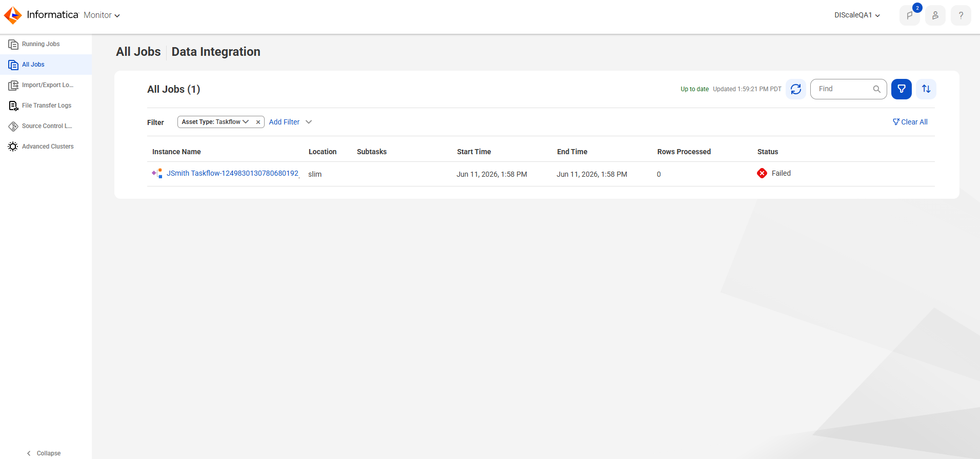This screenshot has width=980, height=459.
Task: Click the All Jobs sidebar icon
Action: pos(13,65)
